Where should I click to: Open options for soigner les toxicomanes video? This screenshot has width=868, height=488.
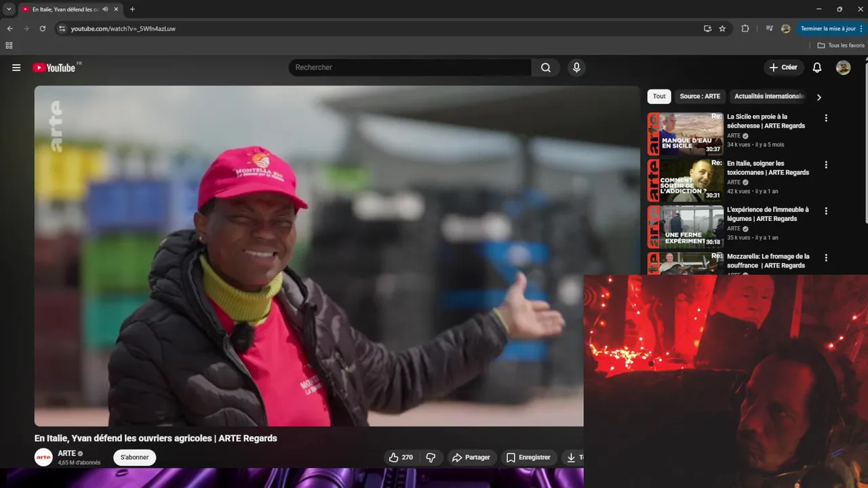(826, 165)
